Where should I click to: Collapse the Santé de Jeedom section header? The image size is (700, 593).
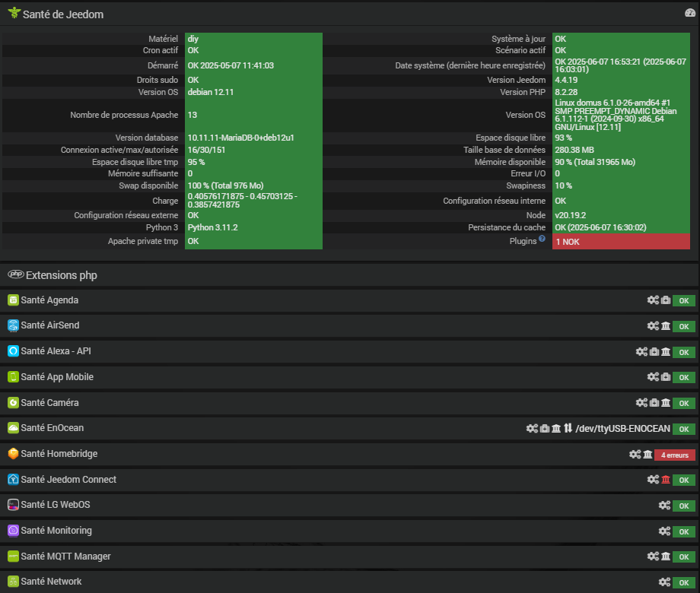pyautogui.click(x=350, y=14)
